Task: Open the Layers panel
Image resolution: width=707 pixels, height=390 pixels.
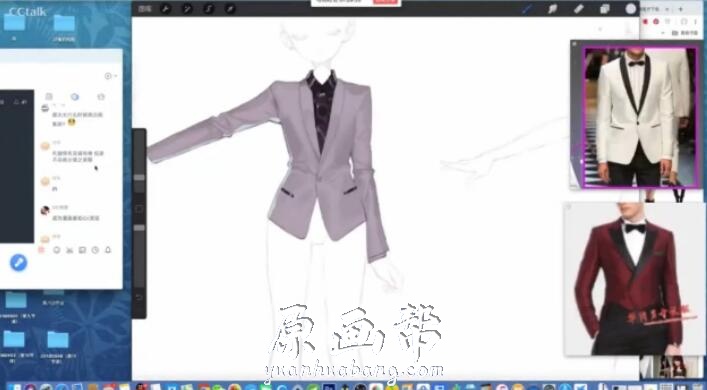Action: [605, 9]
